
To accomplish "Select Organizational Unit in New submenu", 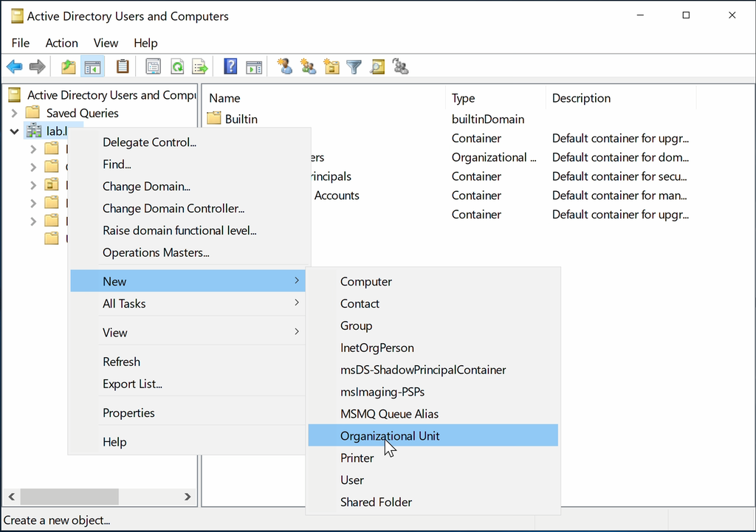I will click(433, 435).
